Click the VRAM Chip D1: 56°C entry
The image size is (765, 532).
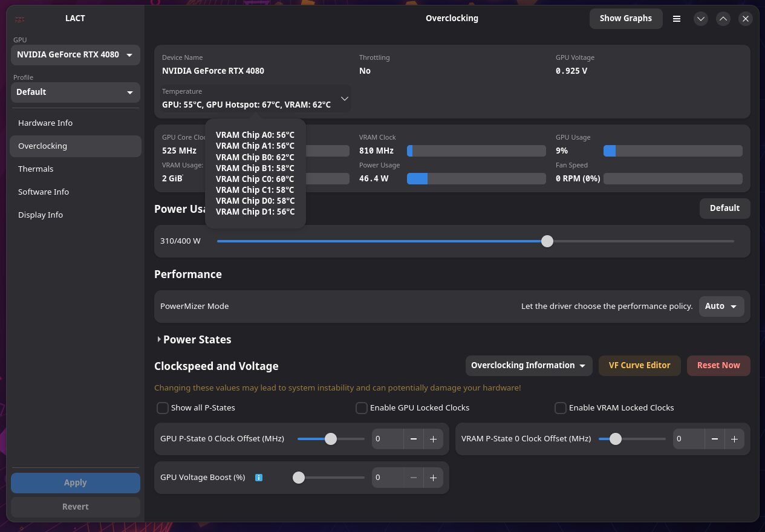(x=255, y=212)
